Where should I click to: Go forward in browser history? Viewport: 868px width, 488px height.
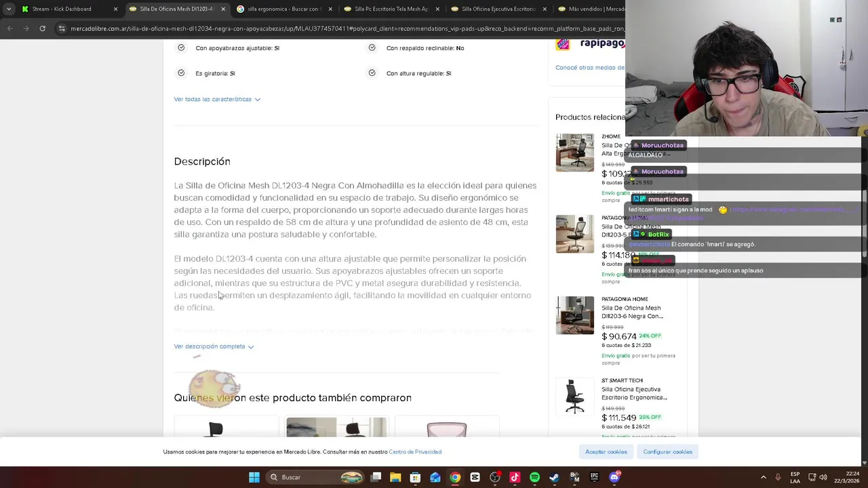(x=26, y=28)
